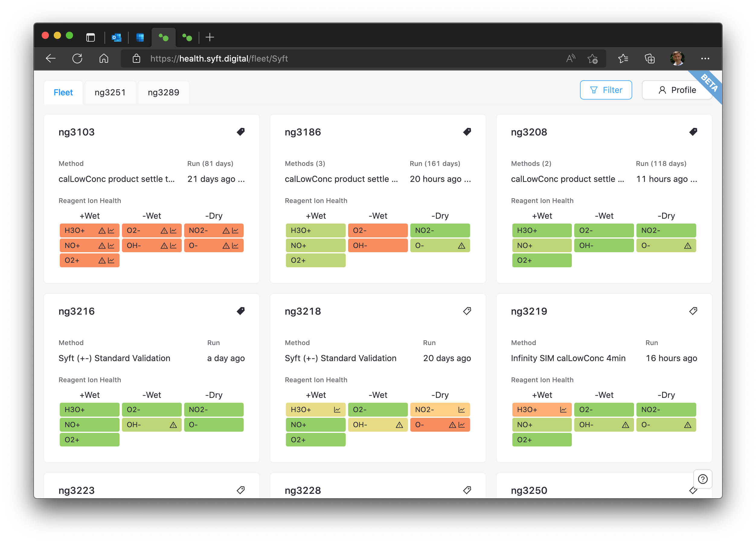Click the warning icon on ng3219 OH-
Image resolution: width=756 pixels, height=543 pixels.
pos(625,425)
